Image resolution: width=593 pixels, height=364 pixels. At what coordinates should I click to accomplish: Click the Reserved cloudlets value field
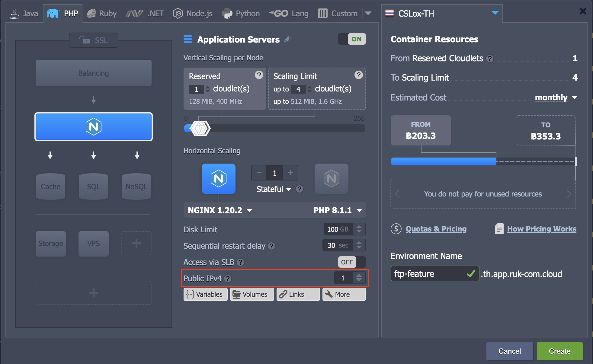click(197, 89)
